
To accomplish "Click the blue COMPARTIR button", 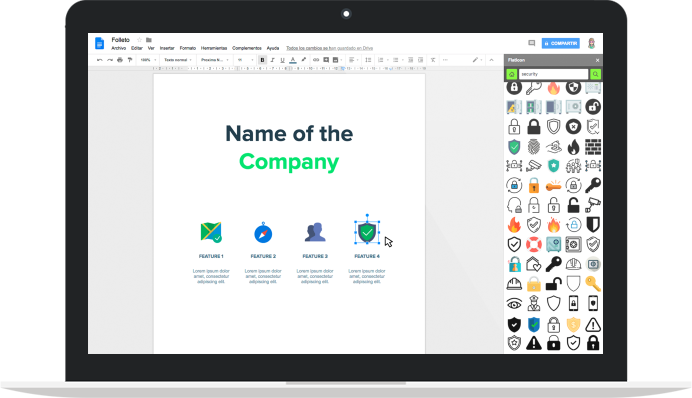I will (560, 43).
